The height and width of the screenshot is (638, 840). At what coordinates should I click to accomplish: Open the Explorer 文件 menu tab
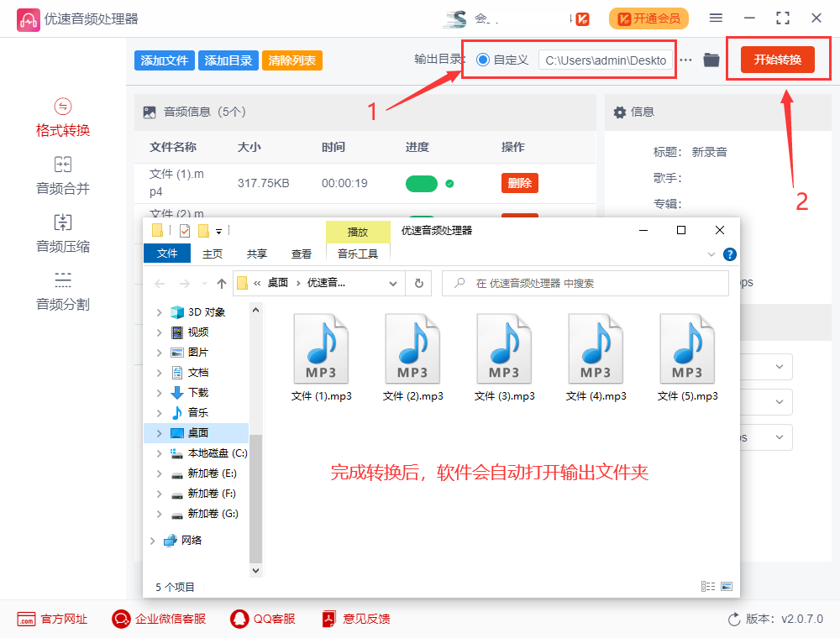[x=167, y=254]
